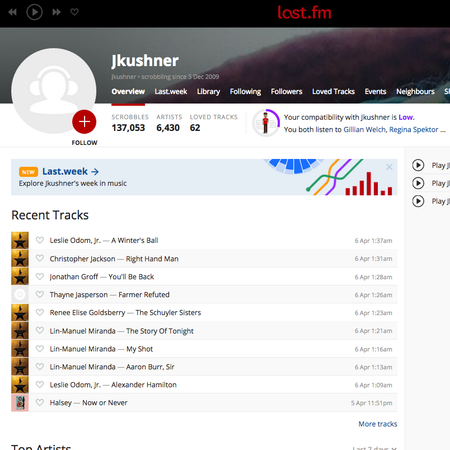Open album art for A Winter's Ball

click(x=20, y=240)
